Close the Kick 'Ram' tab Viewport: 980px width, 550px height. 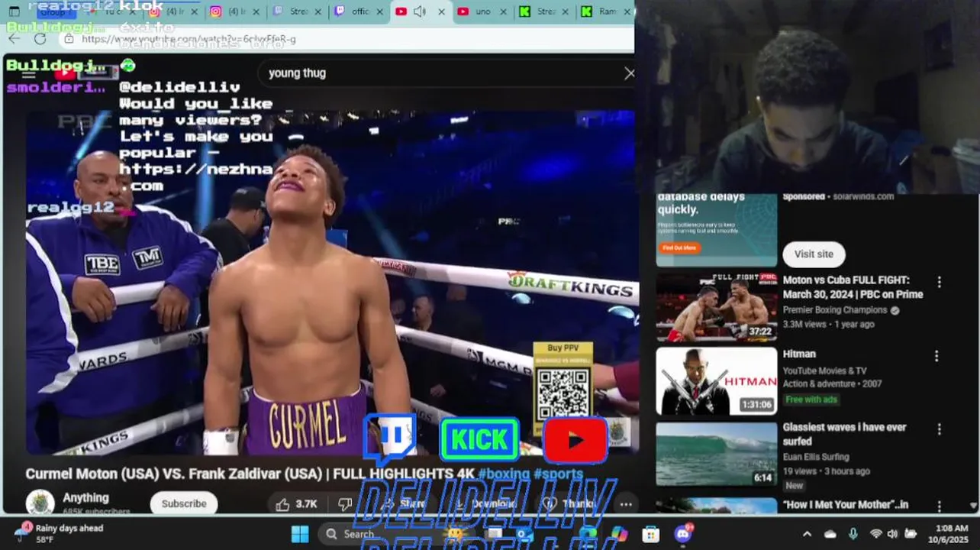[x=627, y=11]
